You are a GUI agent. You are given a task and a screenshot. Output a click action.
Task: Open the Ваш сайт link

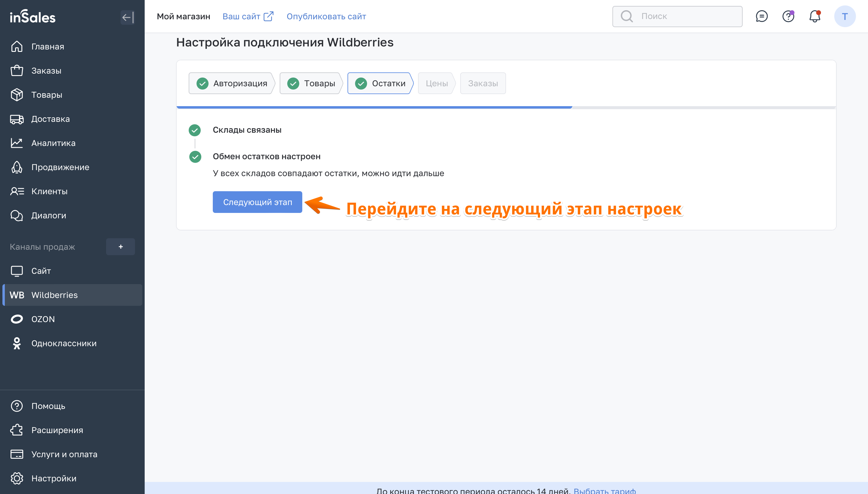pyautogui.click(x=247, y=16)
